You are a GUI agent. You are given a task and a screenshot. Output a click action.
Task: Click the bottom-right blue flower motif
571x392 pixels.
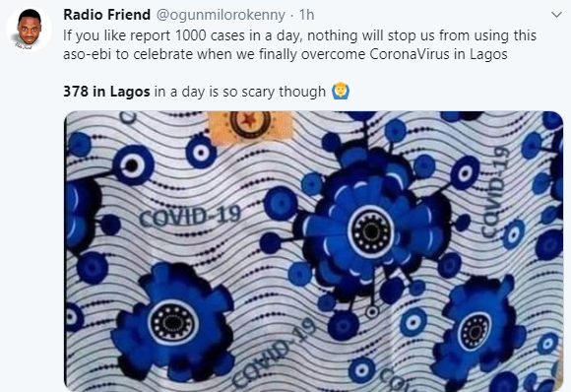pyautogui.click(x=477, y=330)
